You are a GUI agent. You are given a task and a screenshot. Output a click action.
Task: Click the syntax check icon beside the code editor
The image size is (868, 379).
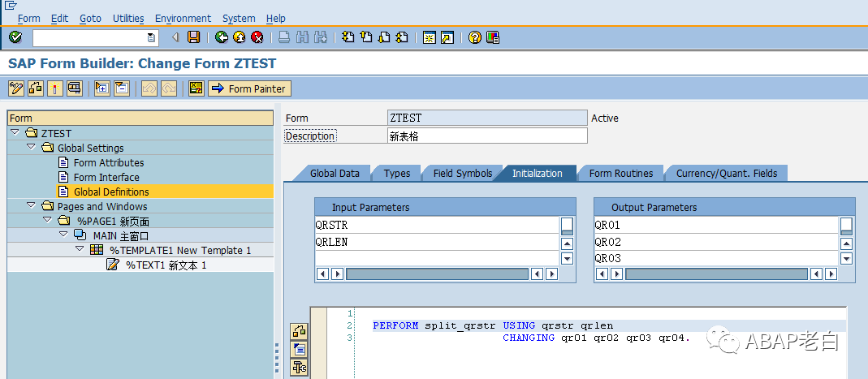(299, 332)
